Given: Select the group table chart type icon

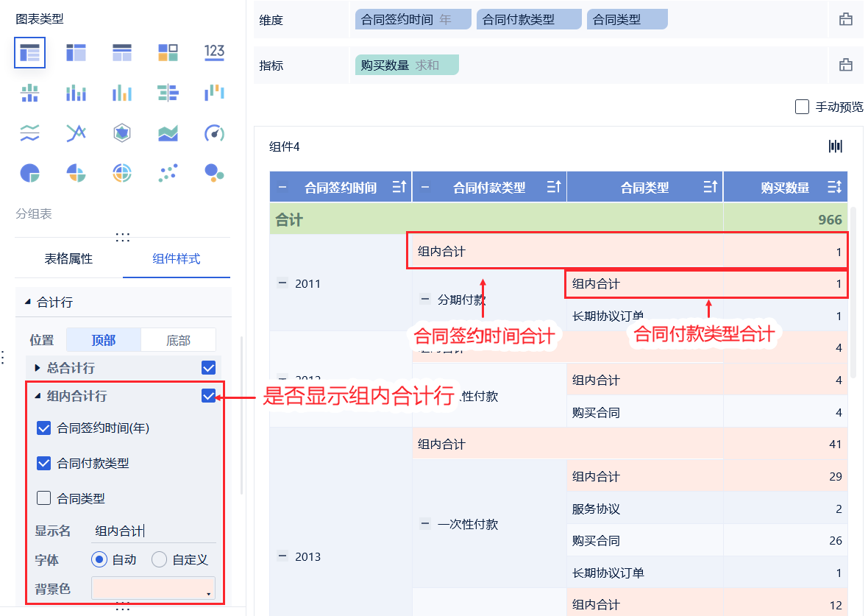Looking at the screenshot, I should 30,53.
